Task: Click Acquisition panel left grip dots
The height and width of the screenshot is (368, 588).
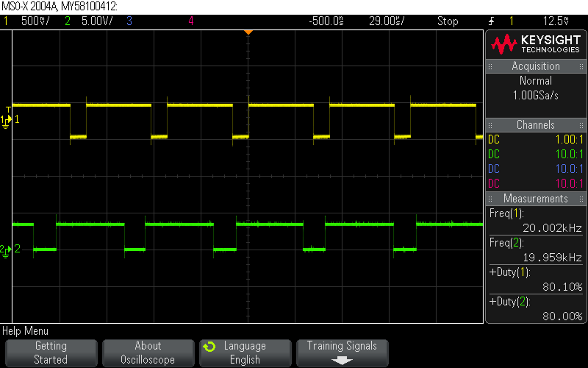Action: tap(490, 67)
